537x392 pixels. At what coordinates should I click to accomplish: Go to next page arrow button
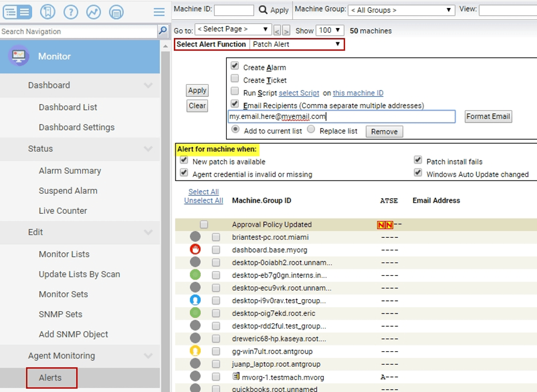click(286, 31)
